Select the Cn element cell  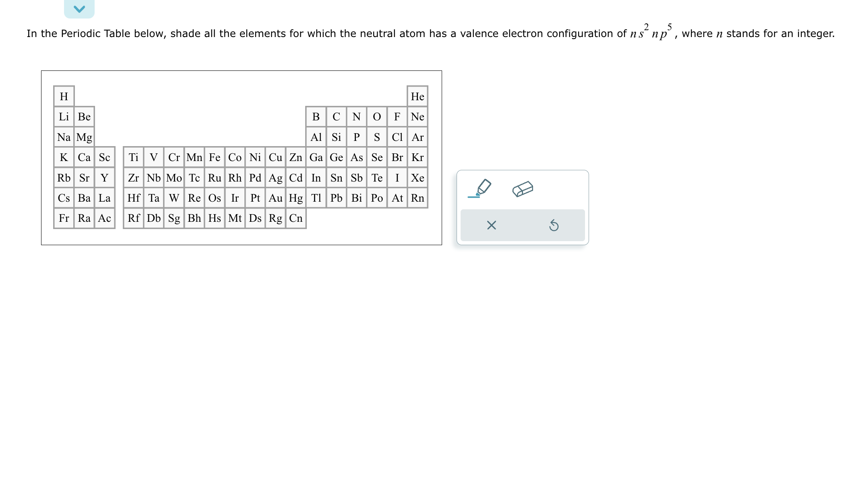[296, 219]
